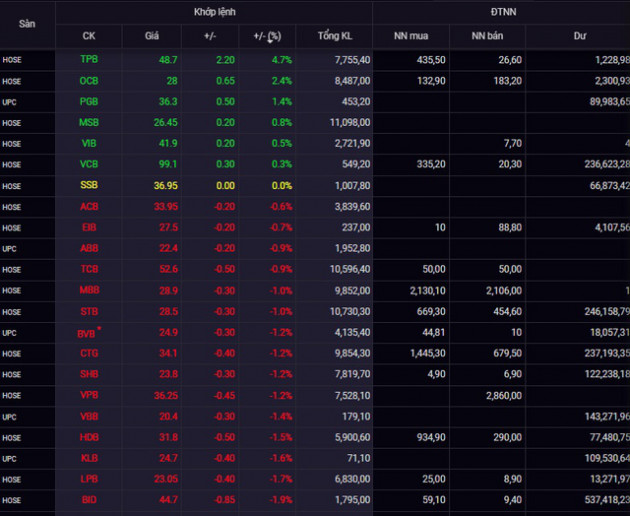This screenshot has width=630, height=516.
Task: Open the SSB yellow ticker symbol
Action: pos(89,185)
